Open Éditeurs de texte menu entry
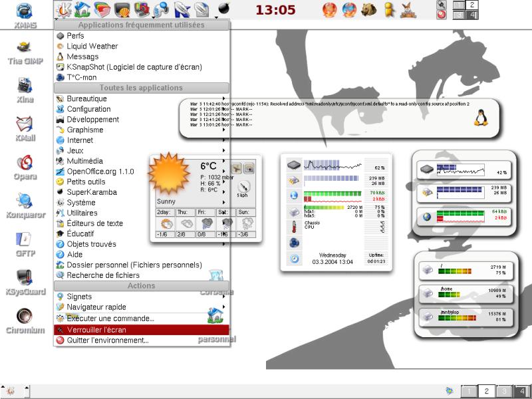Image resolution: width=532 pixels, height=399 pixels. [x=142, y=223]
